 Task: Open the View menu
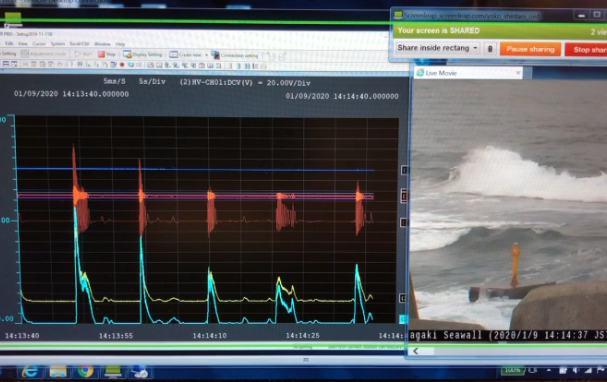coord(23,44)
